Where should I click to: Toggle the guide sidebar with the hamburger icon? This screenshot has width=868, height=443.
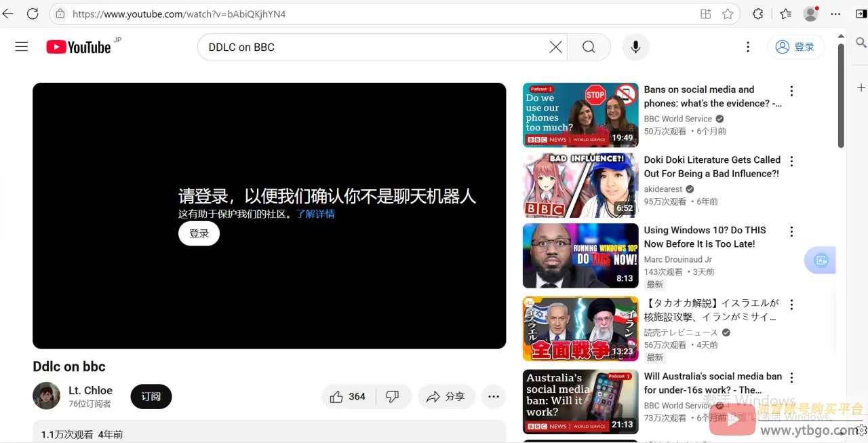(22, 46)
